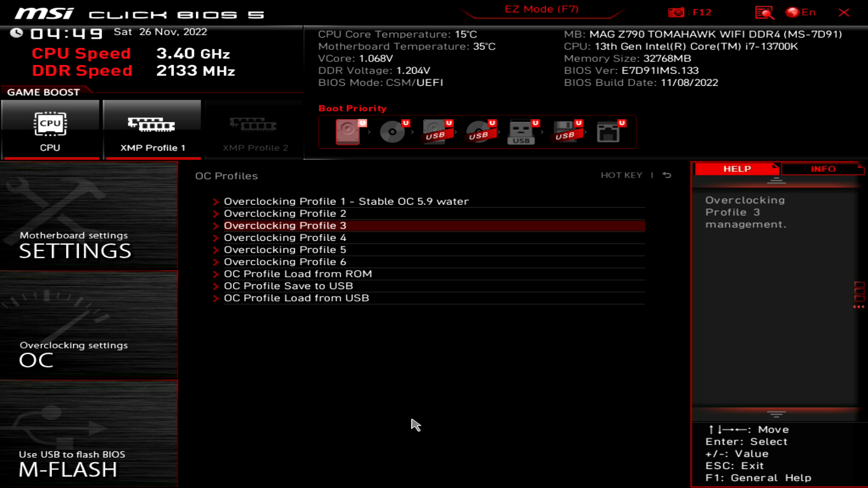Enable XMP Profile 1
This screenshot has height=488, width=868.
152,130
